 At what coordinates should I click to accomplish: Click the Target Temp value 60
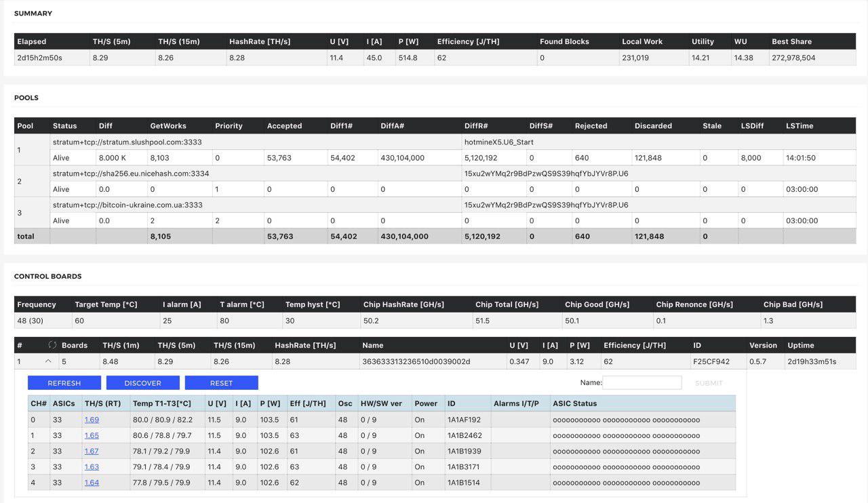tap(79, 321)
